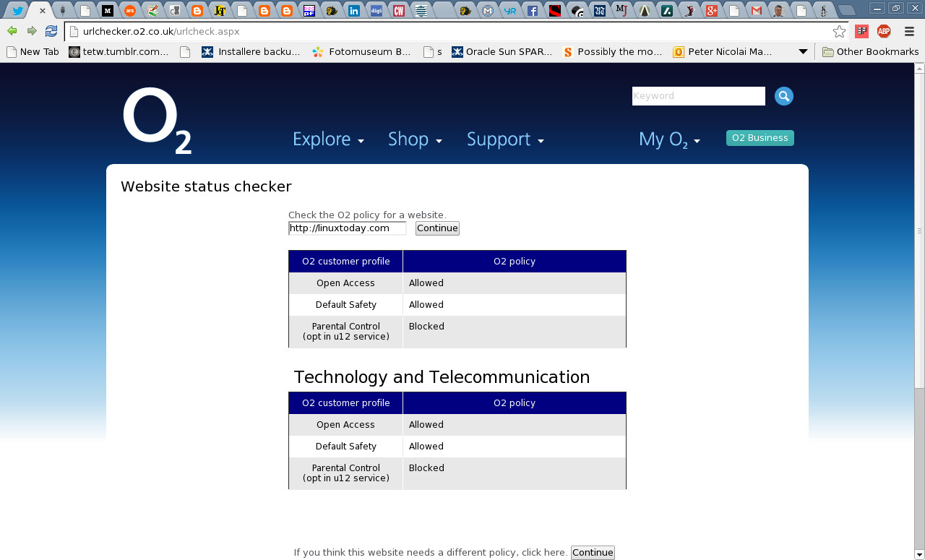
Task: Show hidden bookmarks overflow arrow
Action: pos(803,52)
